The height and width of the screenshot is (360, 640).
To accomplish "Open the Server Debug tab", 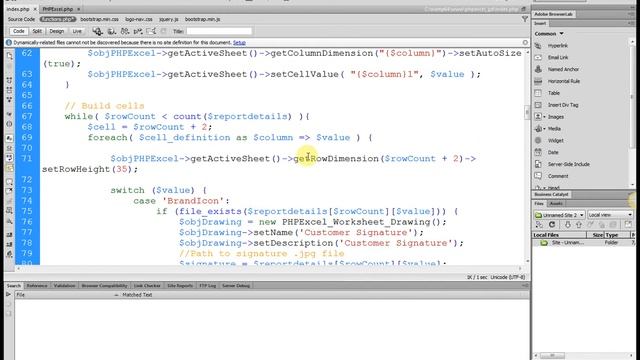I will (236, 286).
